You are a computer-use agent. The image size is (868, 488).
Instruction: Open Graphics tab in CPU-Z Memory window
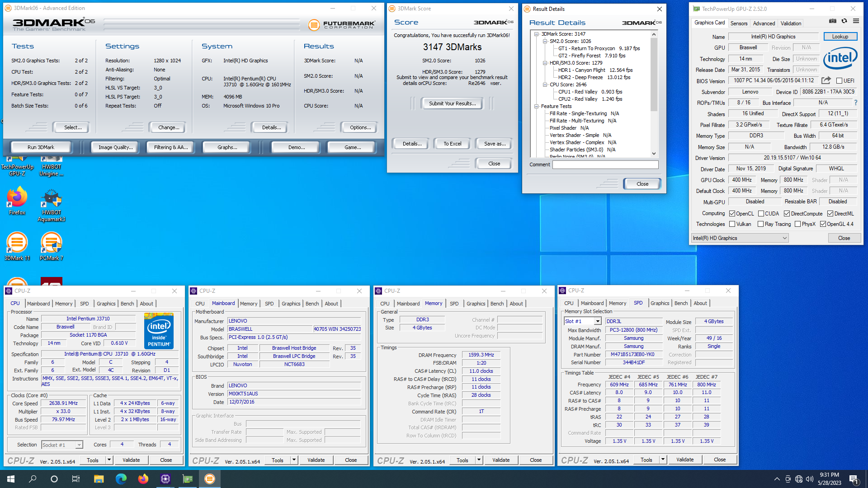click(476, 304)
